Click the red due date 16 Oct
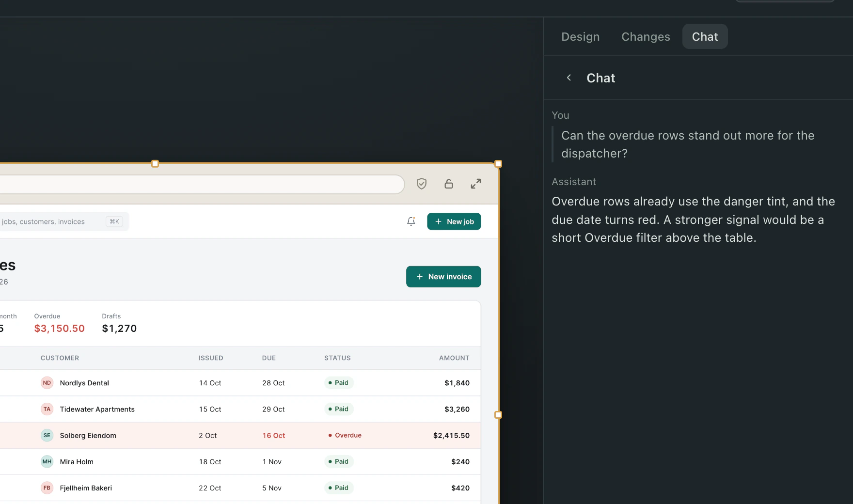853x504 pixels. (x=274, y=436)
